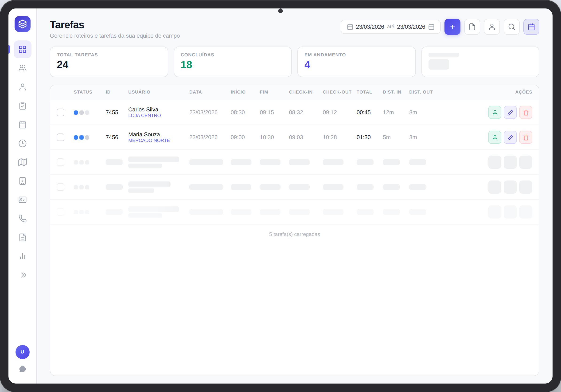Viewport: 561px width, 392px height.
Task: Open the LOJA CENTRO link
Action: (x=144, y=116)
